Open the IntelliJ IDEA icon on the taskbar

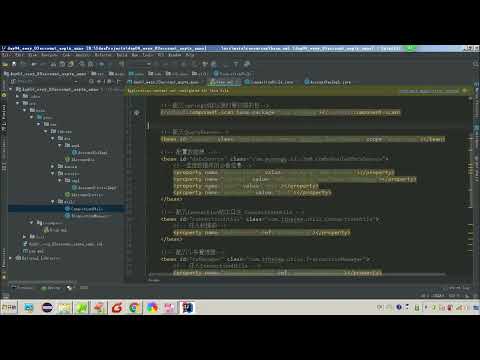tap(187, 307)
